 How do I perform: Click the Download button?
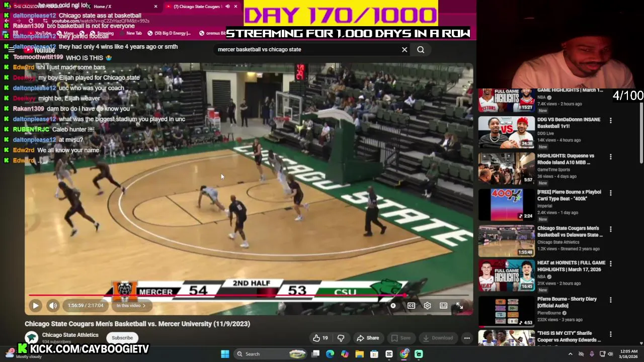438,338
